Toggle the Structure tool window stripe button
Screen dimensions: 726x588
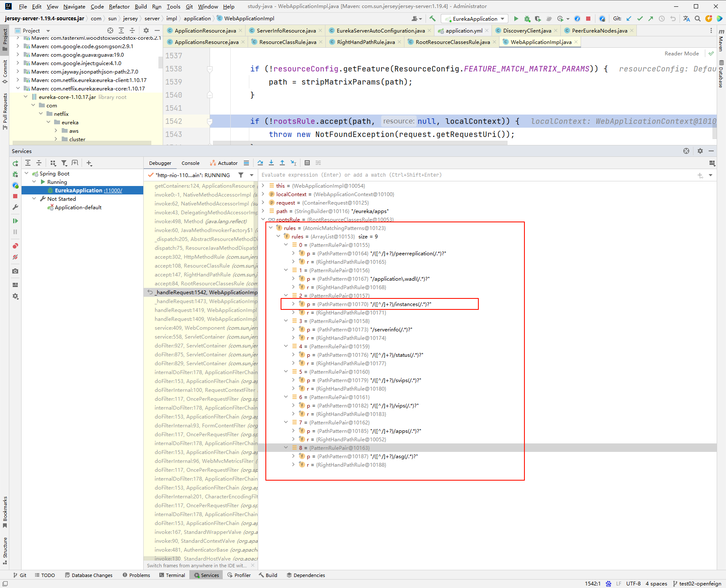(x=5, y=551)
